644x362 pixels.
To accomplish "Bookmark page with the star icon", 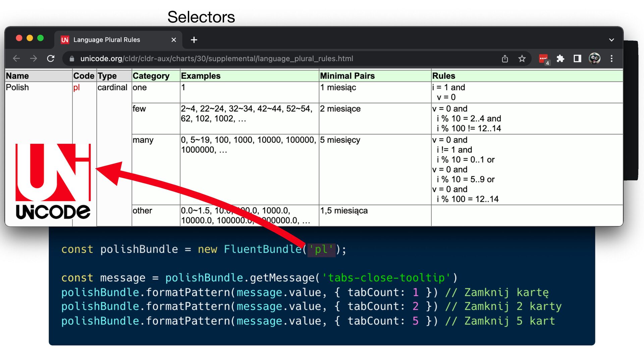I will point(522,59).
